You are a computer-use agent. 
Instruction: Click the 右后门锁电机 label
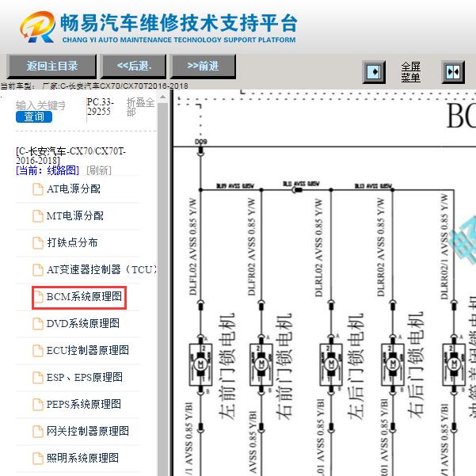pos(415,366)
